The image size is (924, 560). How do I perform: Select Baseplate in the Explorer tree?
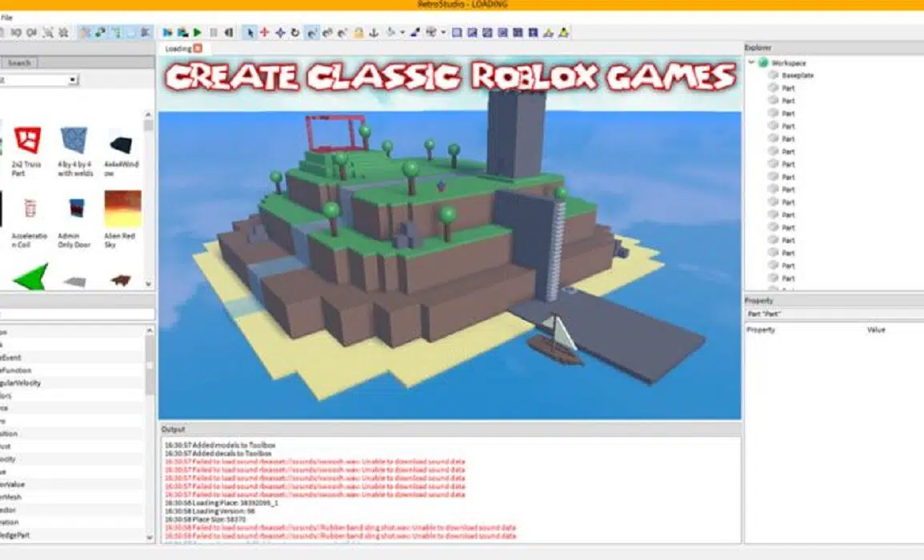798,75
